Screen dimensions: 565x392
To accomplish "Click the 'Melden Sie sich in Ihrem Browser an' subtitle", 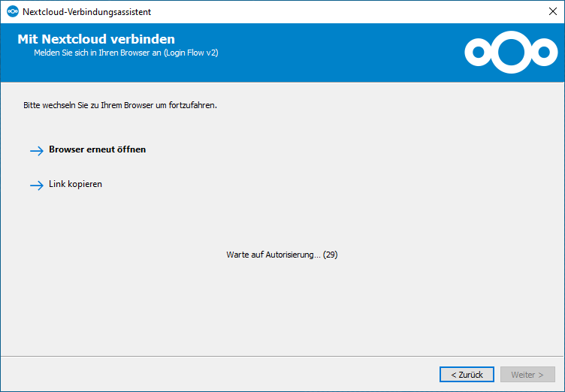I will pyautogui.click(x=125, y=53).
